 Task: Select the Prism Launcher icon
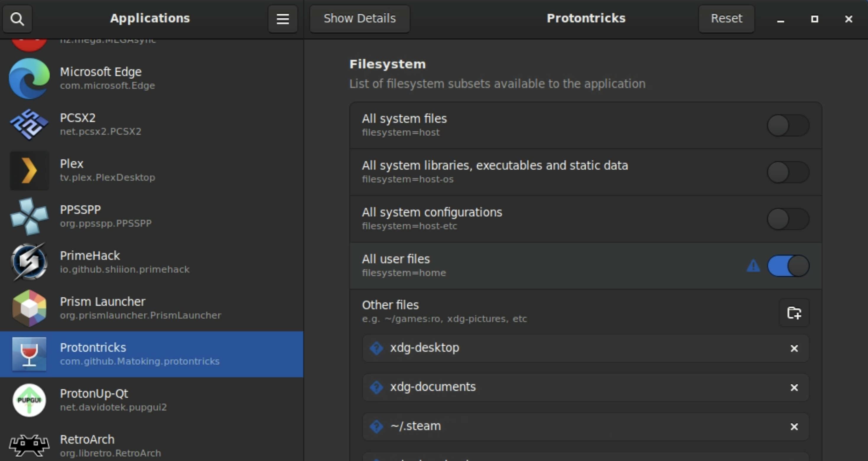pyautogui.click(x=29, y=308)
